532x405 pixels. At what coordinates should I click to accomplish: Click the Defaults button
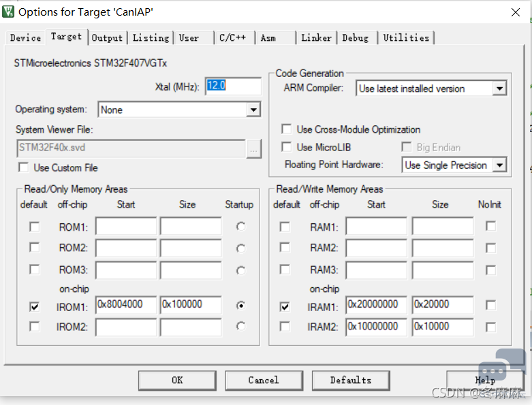pos(351,380)
